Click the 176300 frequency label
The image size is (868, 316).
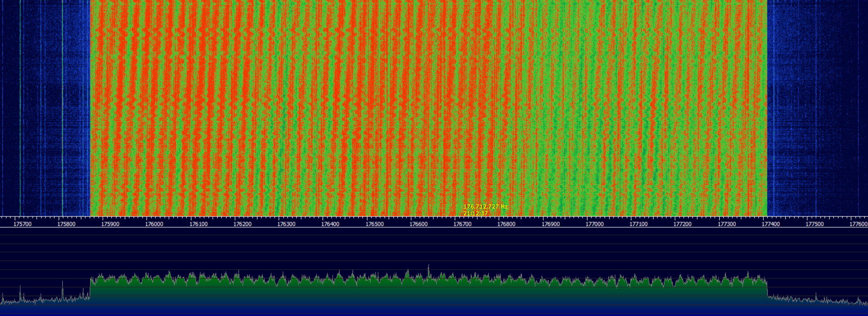click(286, 224)
